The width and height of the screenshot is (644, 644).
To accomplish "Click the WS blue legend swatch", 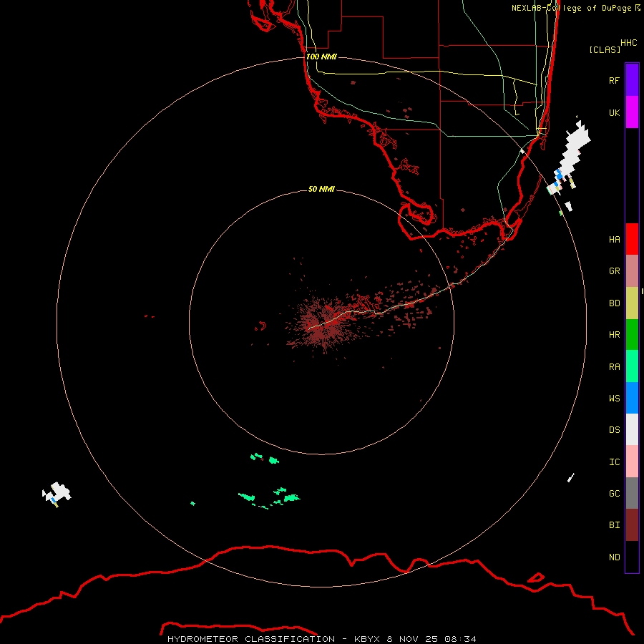I will point(632,398).
